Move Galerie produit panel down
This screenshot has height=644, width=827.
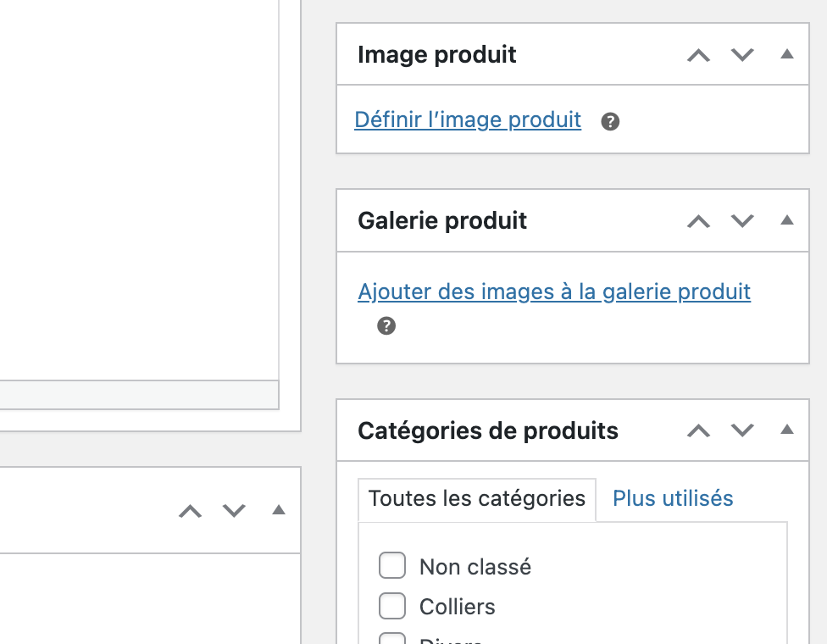742,221
